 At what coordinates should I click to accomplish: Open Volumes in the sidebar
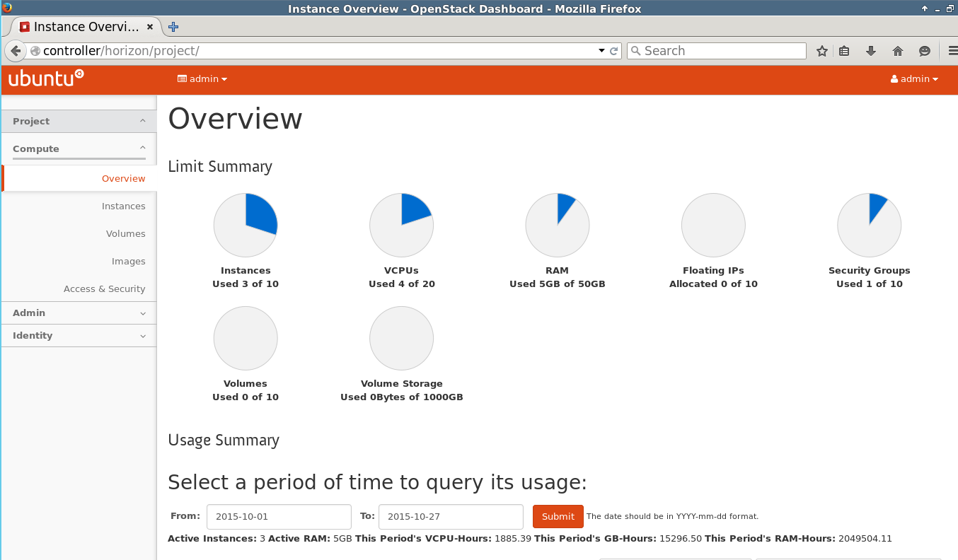(125, 233)
